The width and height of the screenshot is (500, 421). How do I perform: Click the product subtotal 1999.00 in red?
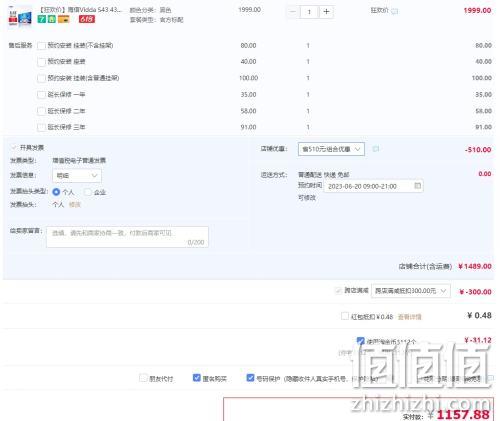pyautogui.click(x=477, y=10)
